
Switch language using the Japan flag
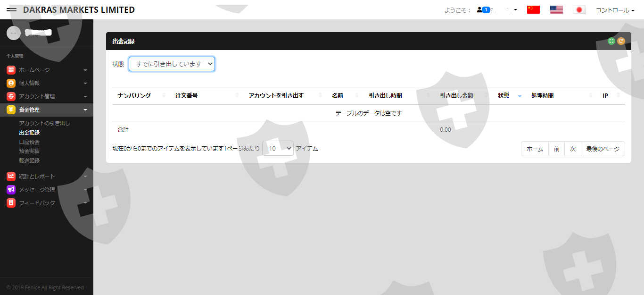[x=579, y=10]
